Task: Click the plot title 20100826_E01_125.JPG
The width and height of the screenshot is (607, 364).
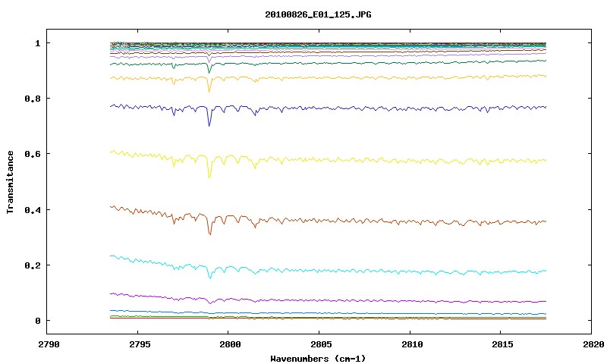Action: pos(318,14)
